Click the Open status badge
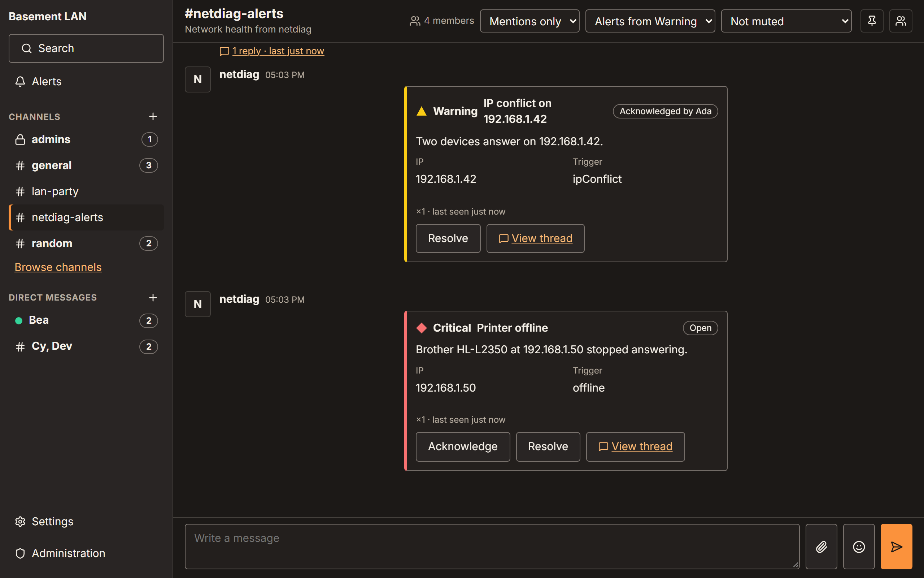Image resolution: width=924 pixels, height=578 pixels. click(700, 328)
